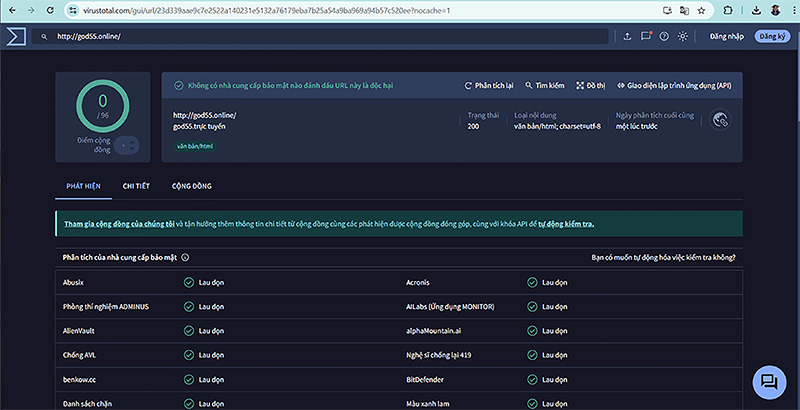Switch to the PHÁT HIỆN tab
800x410 pixels.
tap(83, 186)
